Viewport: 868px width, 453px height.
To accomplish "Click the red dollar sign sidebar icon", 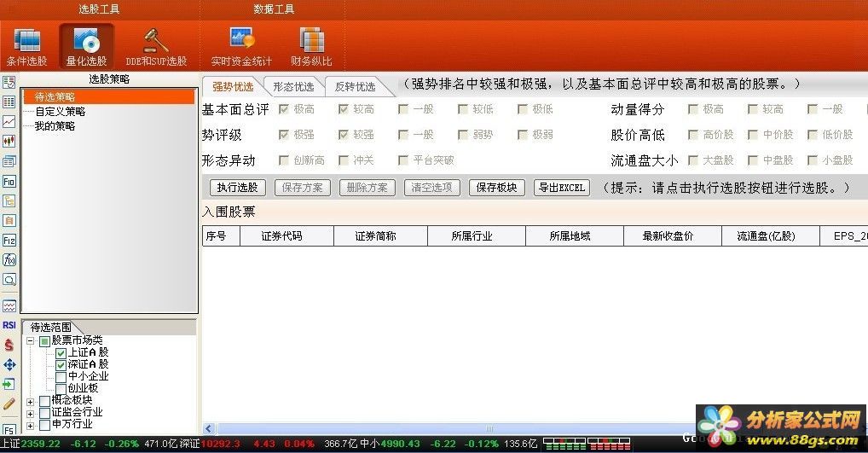I will tap(9, 345).
